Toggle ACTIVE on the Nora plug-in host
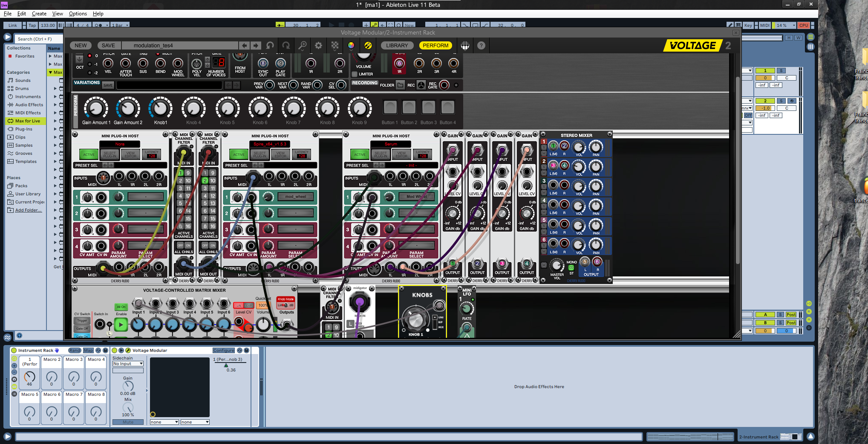Viewport: 868px width, 444px height. (x=89, y=154)
